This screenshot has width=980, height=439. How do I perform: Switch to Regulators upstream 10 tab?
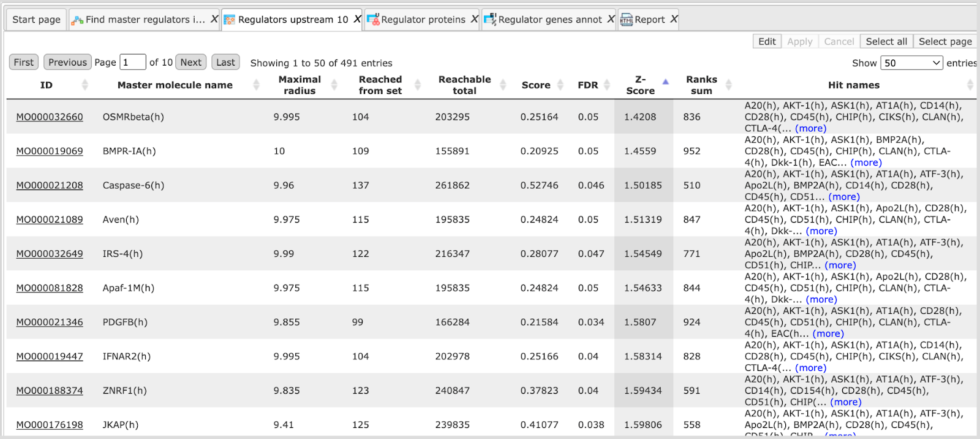[293, 20]
